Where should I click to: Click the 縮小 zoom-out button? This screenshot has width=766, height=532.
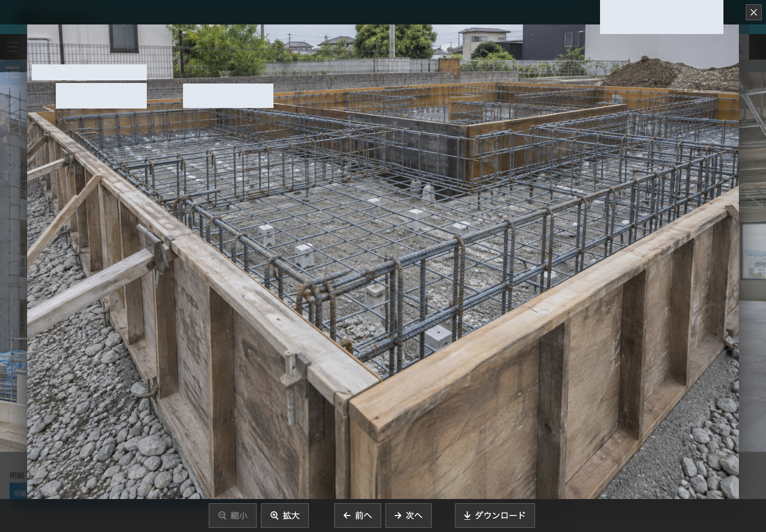tap(232, 516)
